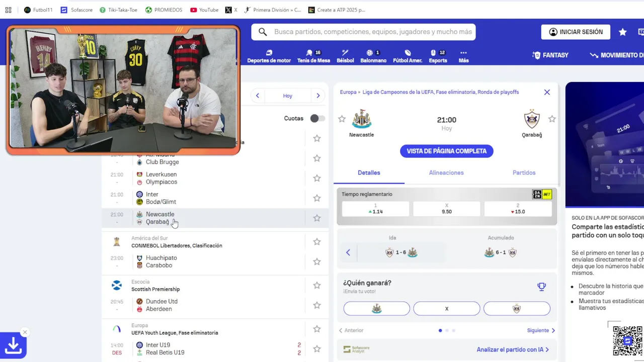Open favorites star in top header
Viewport: 644px width, 362px height.
pyautogui.click(x=622, y=32)
